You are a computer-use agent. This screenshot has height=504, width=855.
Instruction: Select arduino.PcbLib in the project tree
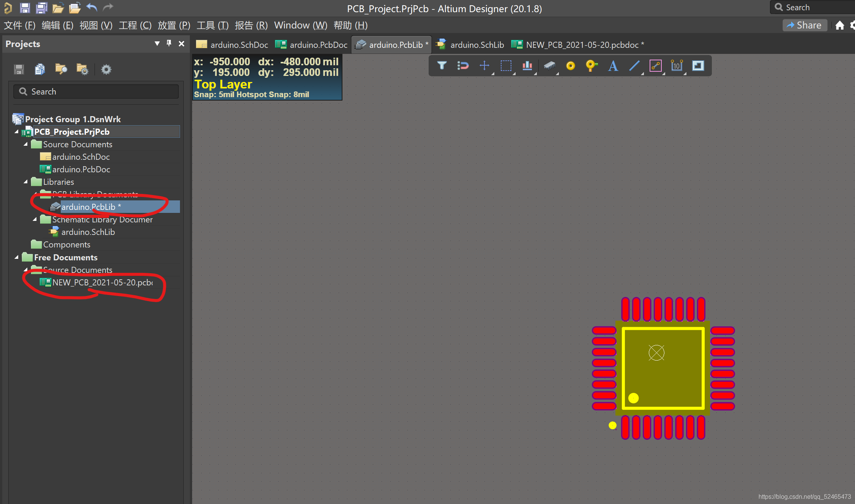coord(91,207)
